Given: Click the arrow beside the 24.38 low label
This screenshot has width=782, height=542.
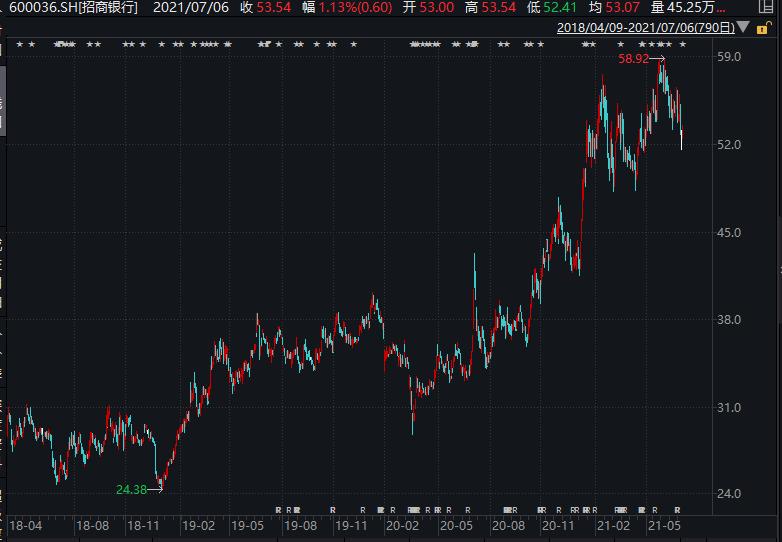Looking at the screenshot, I should click(x=156, y=489).
